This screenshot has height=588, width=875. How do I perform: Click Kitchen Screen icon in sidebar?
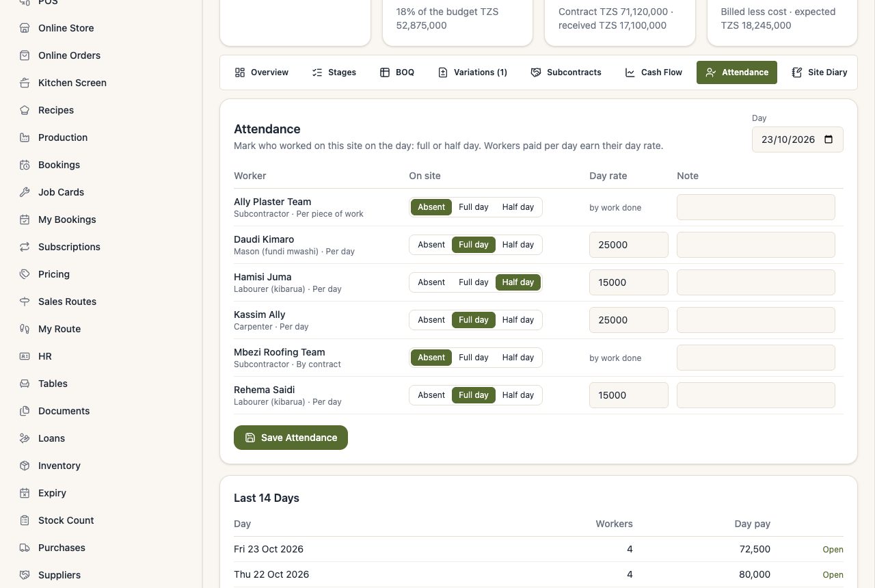(25, 83)
